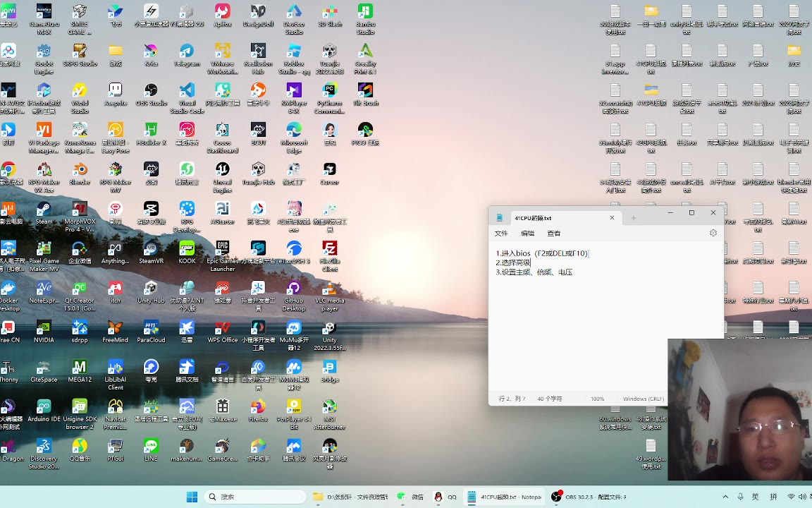Launch Telegram desktop shortcut
This screenshot has height=508, width=812.
click(187, 55)
